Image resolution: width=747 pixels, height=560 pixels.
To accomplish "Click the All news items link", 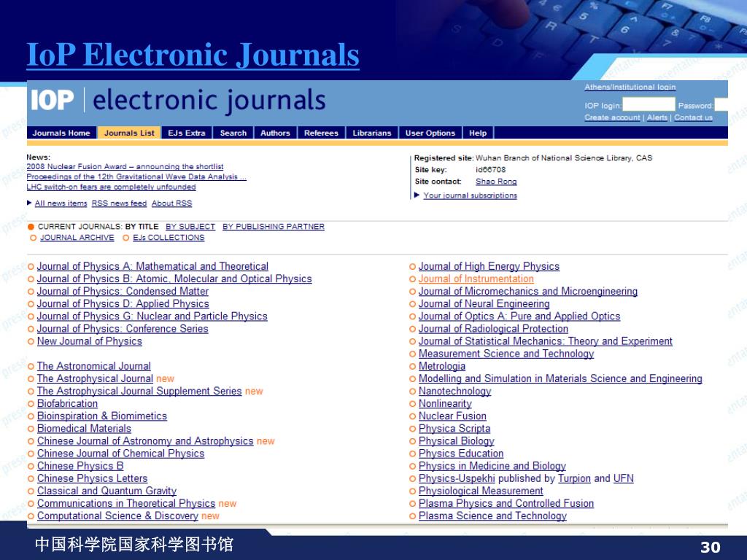I will click(x=61, y=203).
